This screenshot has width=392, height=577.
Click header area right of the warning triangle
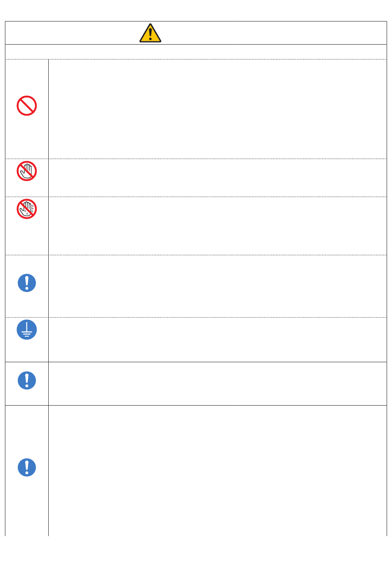point(274,33)
